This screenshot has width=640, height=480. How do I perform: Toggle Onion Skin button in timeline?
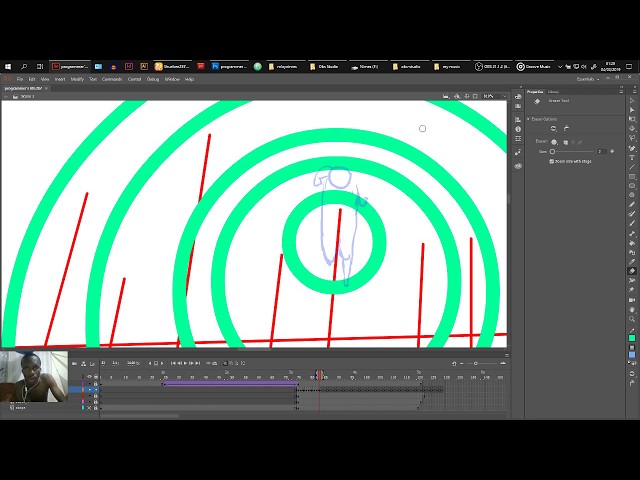226,363
